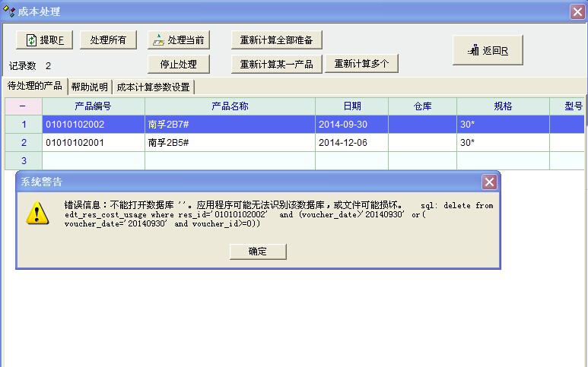Click 重新计算全部准备 button
Image resolution: width=588 pixels, height=367 pixels.
pos(276,40)
